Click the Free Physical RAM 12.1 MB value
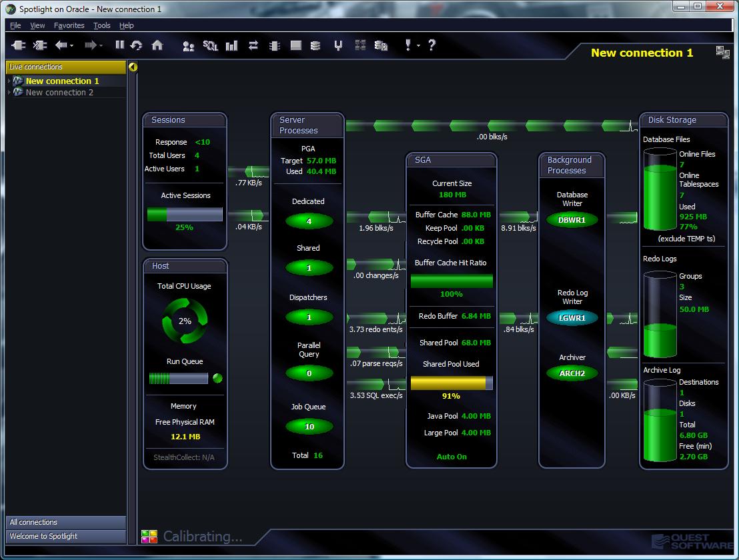This screenshot has width=739, height=560. click(185, 437)
